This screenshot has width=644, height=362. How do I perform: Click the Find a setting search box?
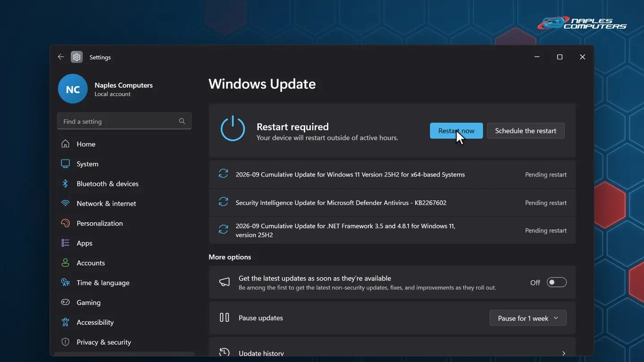point(124,121)
